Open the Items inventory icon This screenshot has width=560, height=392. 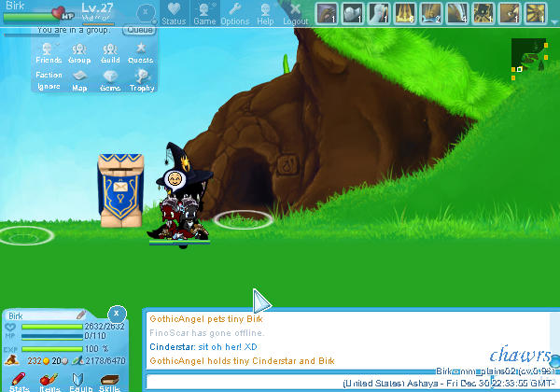point(50,381)
